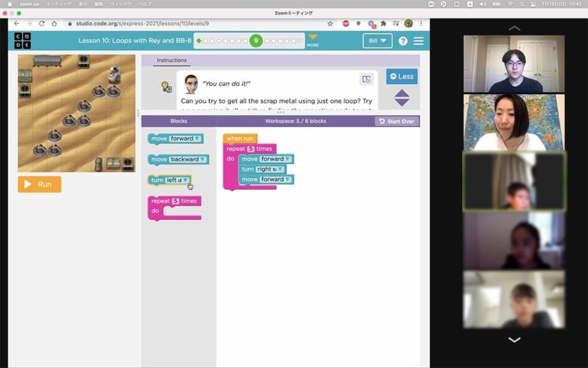Select the Instructions tab

pyautogui.click(x=171, y=60)
